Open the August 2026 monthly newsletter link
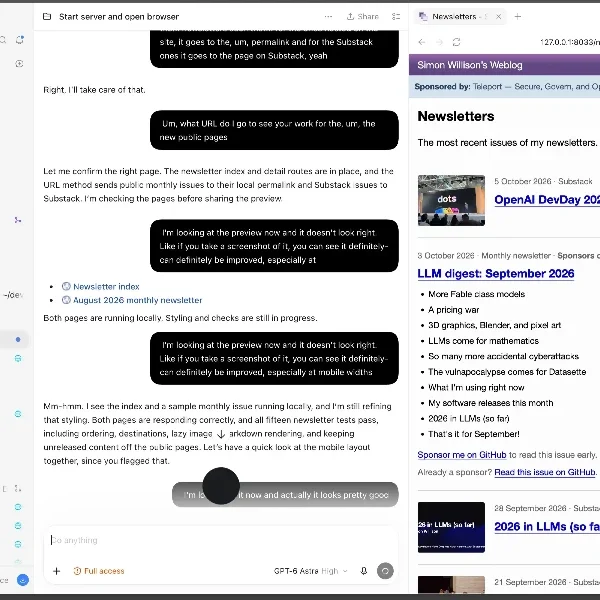 tap(137, 300)
